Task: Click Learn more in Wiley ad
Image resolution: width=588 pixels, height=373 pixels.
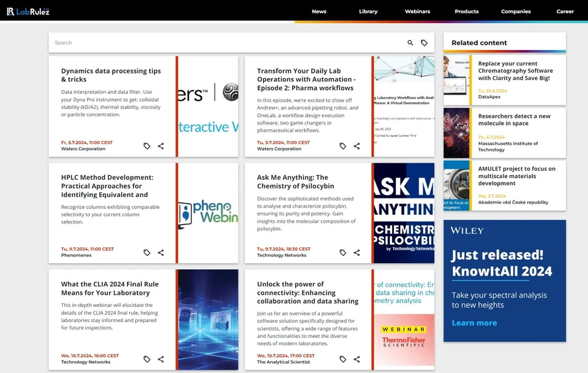Action: [x=474, y=323]
